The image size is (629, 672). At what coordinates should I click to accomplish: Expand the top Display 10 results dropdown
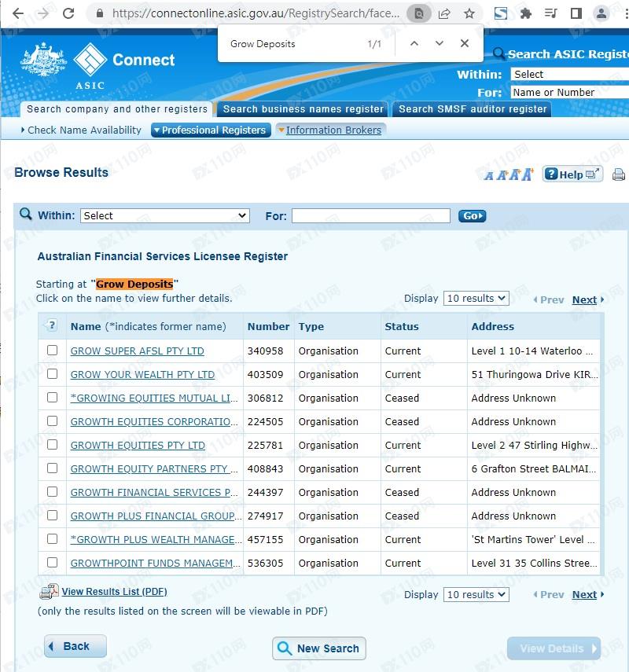click(476, 299)
